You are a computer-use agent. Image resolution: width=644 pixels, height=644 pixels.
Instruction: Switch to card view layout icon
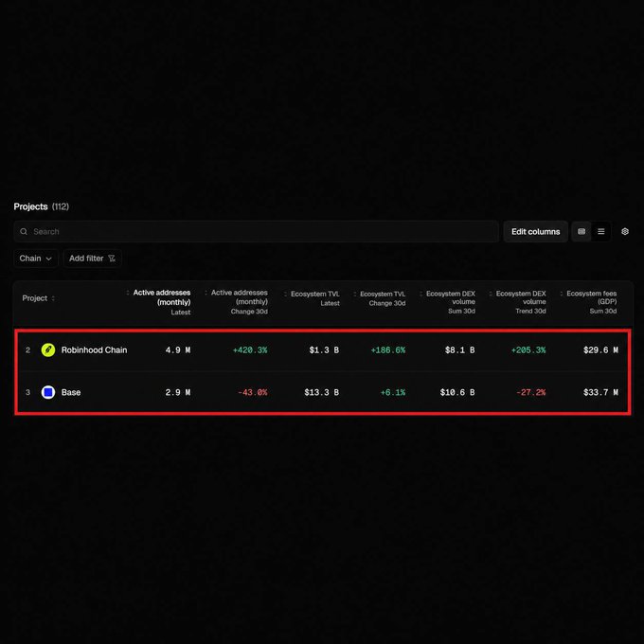(581, 232)
